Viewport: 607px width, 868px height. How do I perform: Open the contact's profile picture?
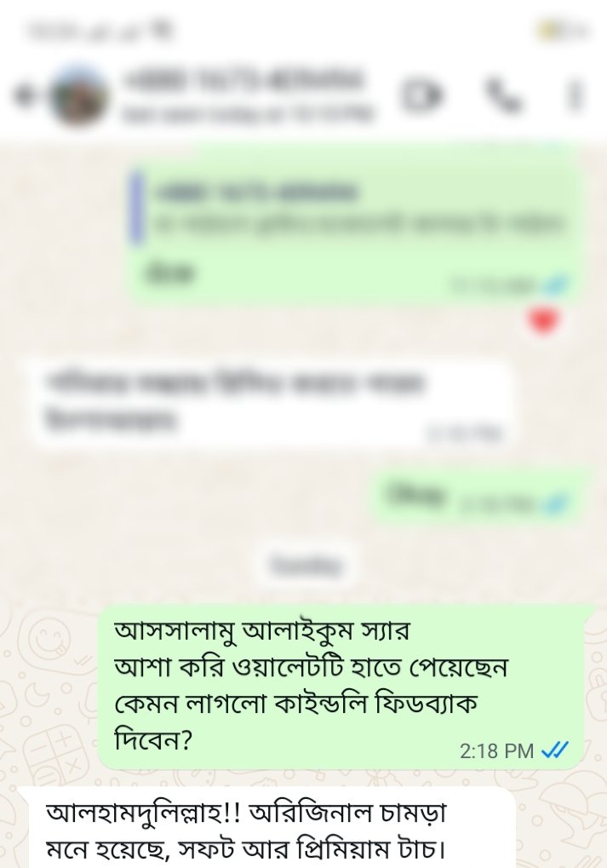click(78, 95)
